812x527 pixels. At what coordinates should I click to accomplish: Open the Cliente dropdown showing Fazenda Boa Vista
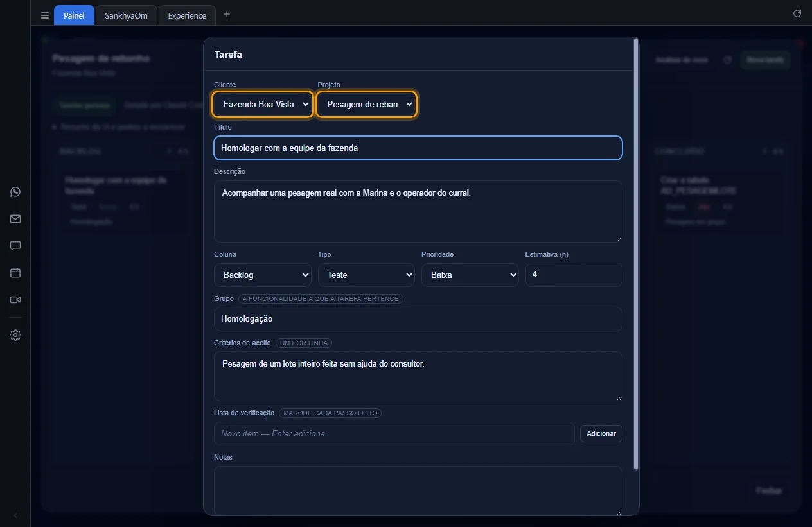(x=263, y=104)
